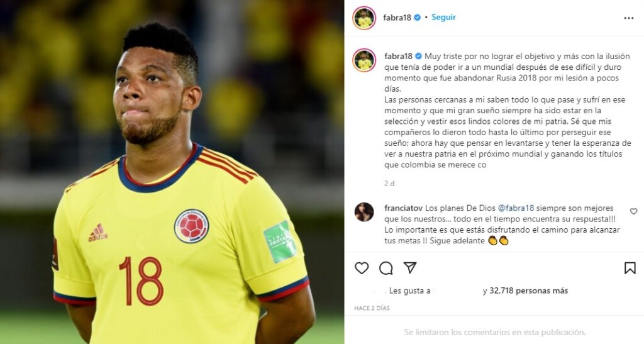
Task: Open fabra18 username in post header
Action: pyautogui.click(x=397, y=18)
